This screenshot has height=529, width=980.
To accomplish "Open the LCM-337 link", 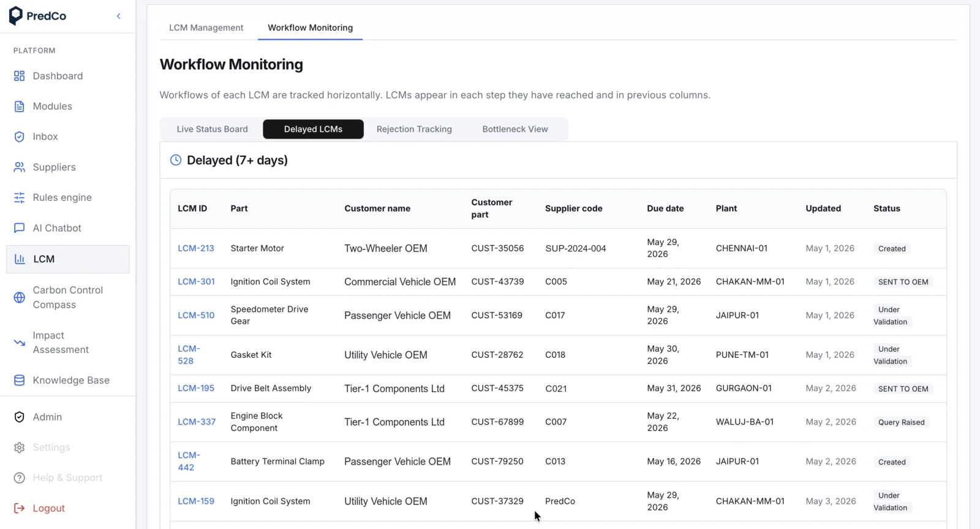I will [197, 422].
